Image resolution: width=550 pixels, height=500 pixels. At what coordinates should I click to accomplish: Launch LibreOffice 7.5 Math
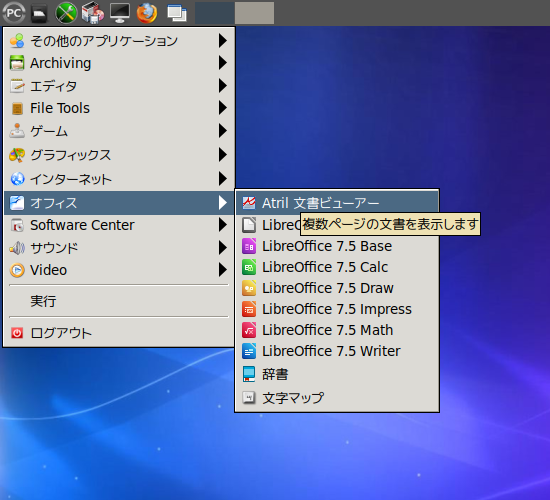[x=337, y=330]
